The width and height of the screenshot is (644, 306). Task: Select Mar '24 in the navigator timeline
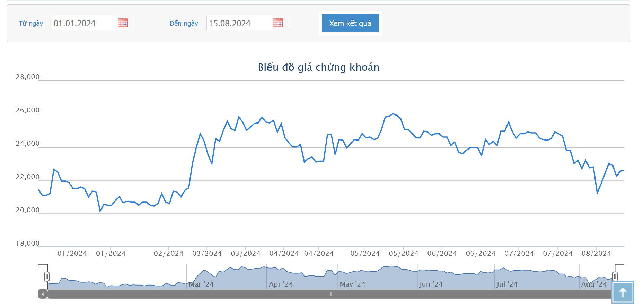[x=201, y=284]
